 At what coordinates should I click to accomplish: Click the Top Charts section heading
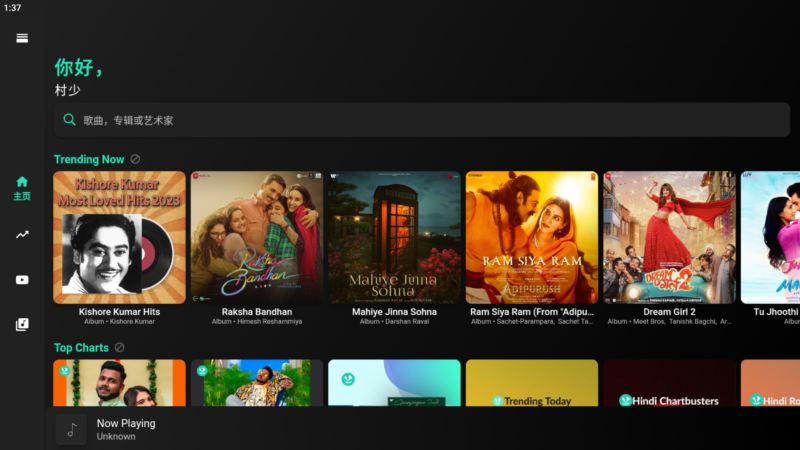82,347
